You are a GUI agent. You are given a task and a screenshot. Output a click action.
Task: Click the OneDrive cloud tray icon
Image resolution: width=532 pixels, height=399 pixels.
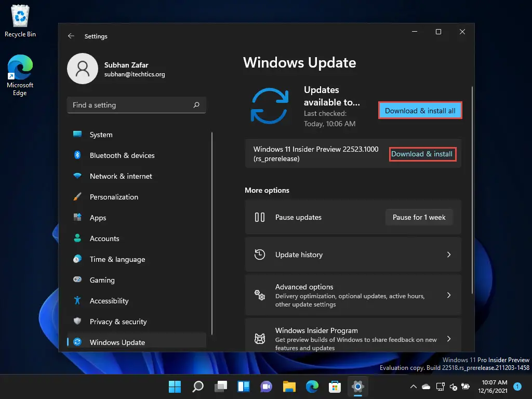[x=426, y=387]
